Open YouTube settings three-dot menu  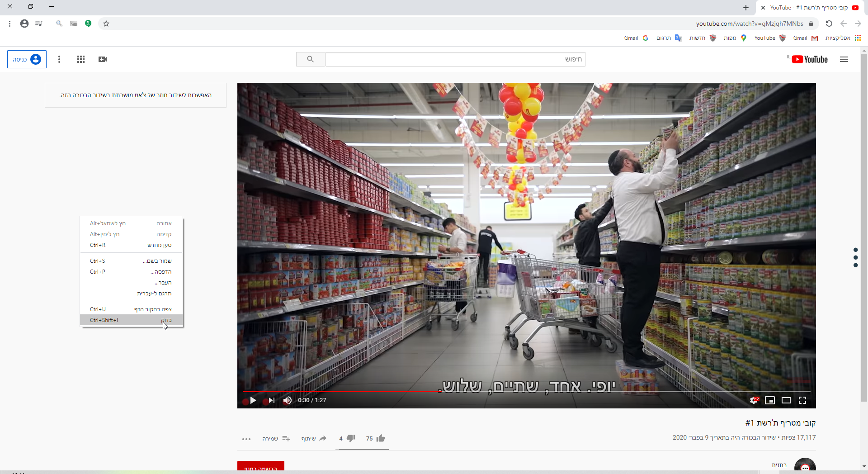click(59, 59)
